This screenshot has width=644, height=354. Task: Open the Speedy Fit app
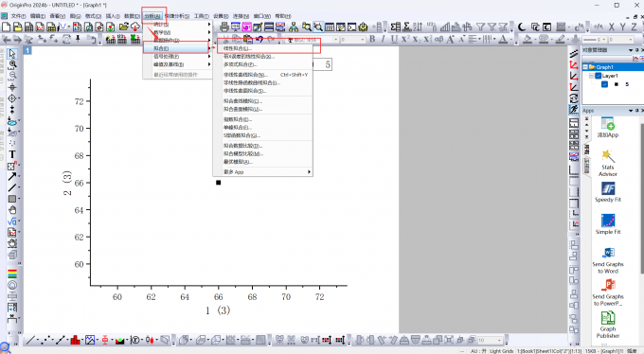tap(608, 192)
